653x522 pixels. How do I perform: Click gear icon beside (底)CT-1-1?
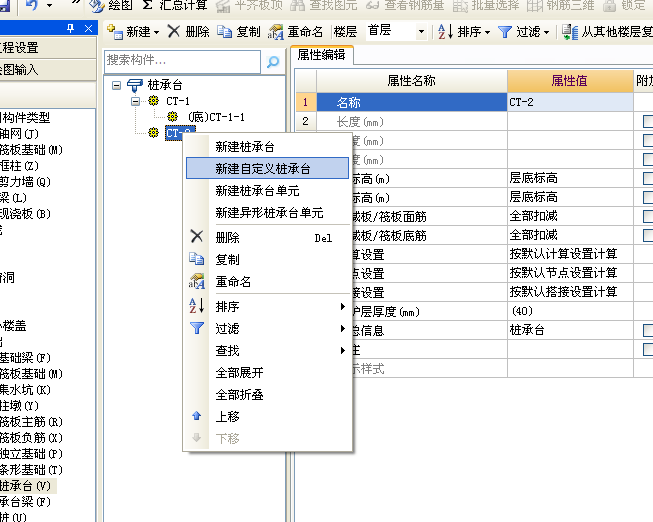click(x=172, y=117)
